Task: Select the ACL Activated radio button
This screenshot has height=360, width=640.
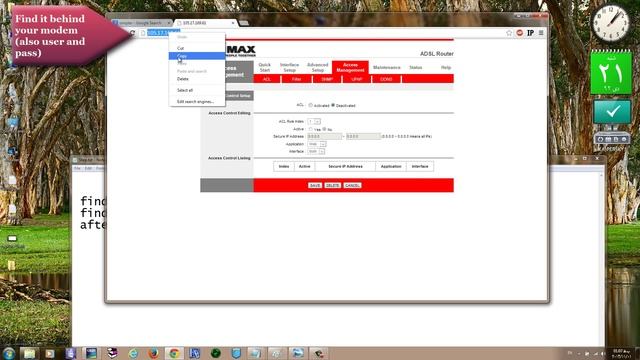Action: click(x=311, y=105)
